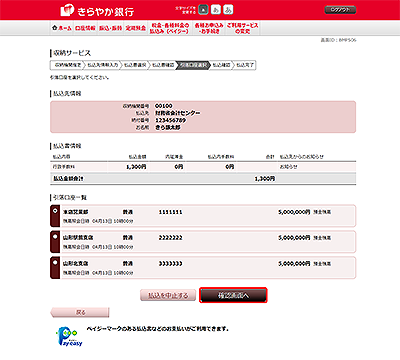This screenshot has width=400, height=360.
Task: Click the 払込を中止する button
Action: tap(168, 295)
